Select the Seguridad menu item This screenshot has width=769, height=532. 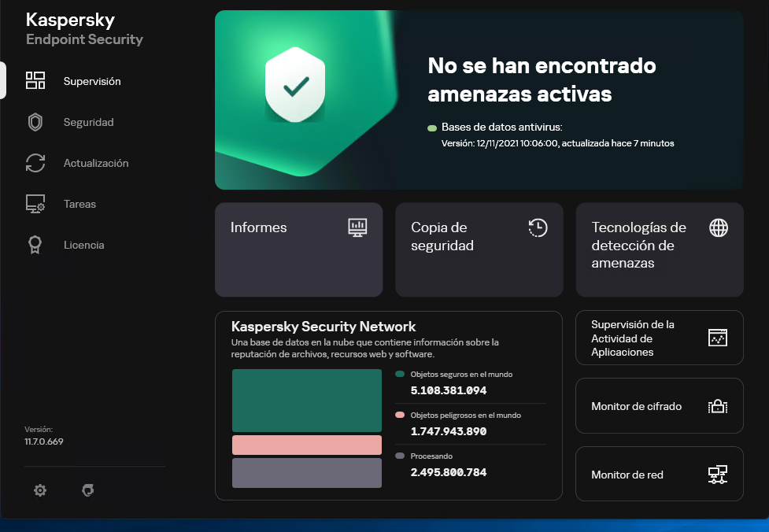click(x=89, y=122)
